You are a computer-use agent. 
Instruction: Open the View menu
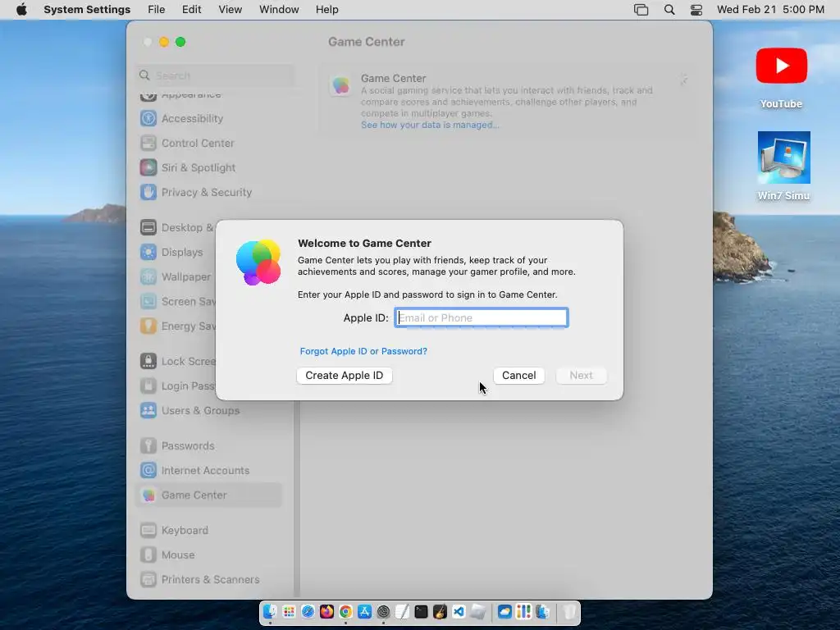(x=230, y=10)
